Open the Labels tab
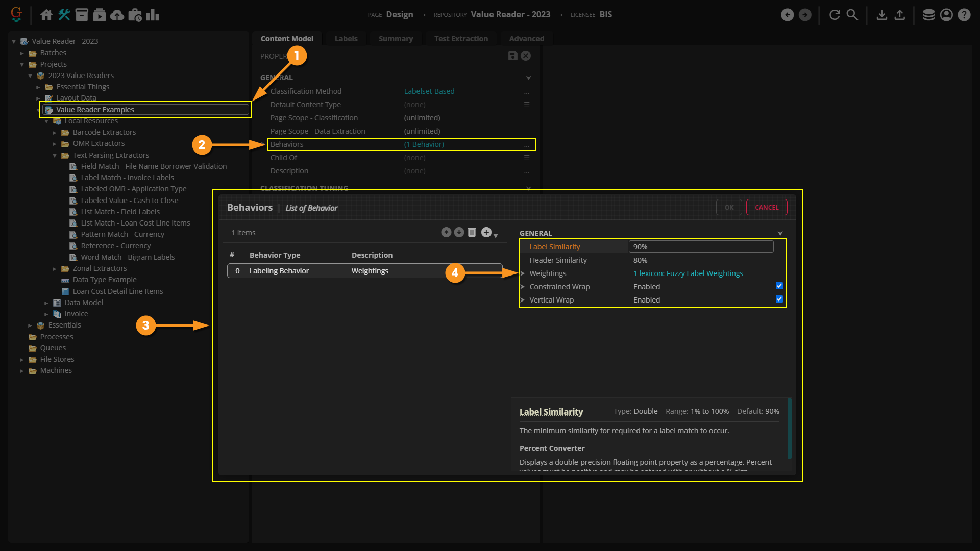Image resolution: width=980 pixels, height=551 pixels. [x=346, y=39]
